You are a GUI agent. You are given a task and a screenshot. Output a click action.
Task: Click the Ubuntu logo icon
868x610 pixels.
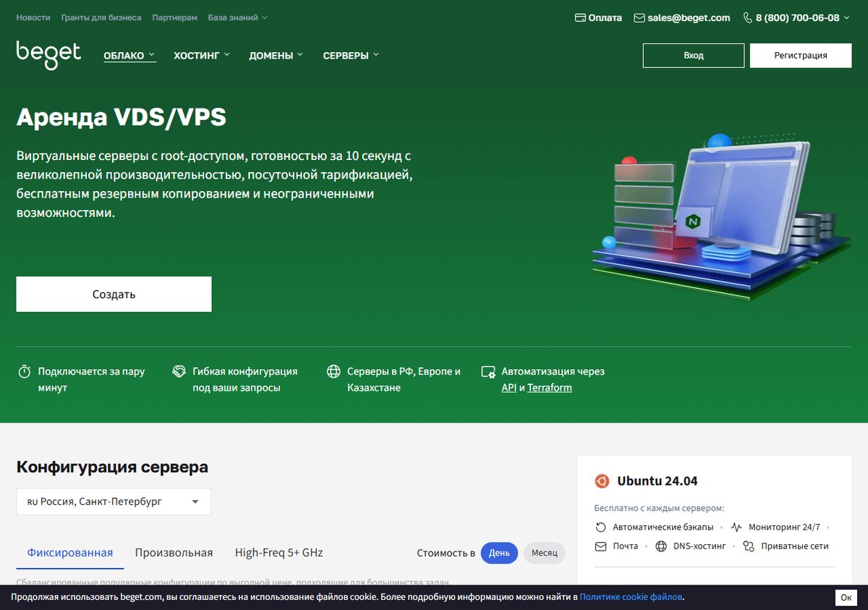click(602, 481)
